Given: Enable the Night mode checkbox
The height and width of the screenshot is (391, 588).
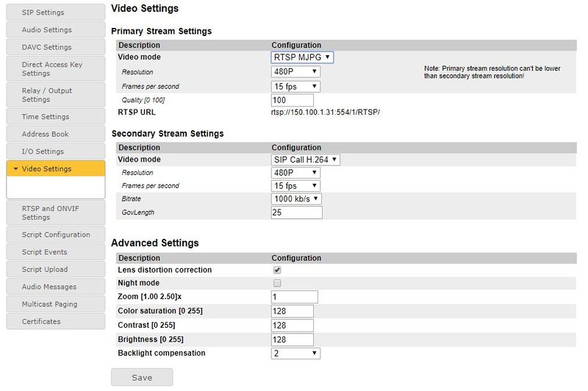Looking at the screenshot, I should (277, 283).
